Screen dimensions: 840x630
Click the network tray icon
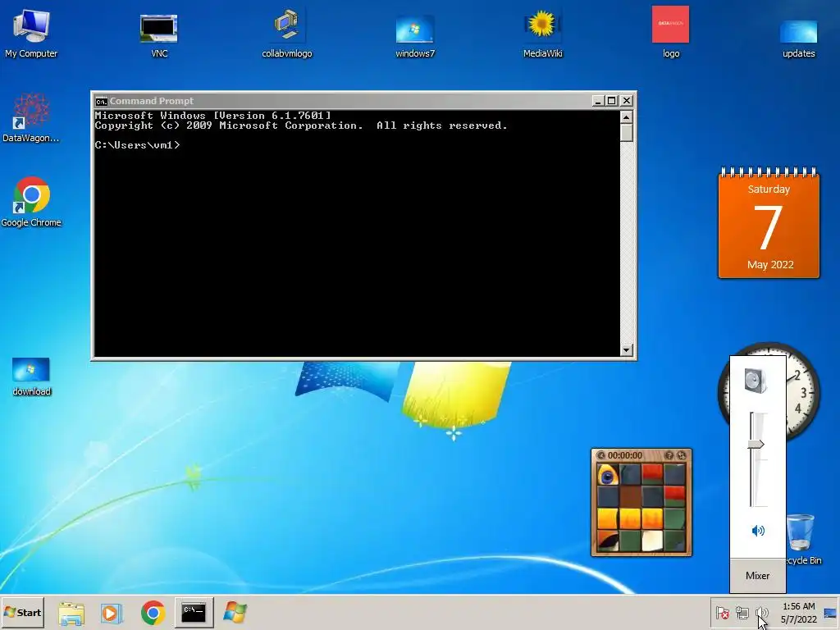pos(742,613)
